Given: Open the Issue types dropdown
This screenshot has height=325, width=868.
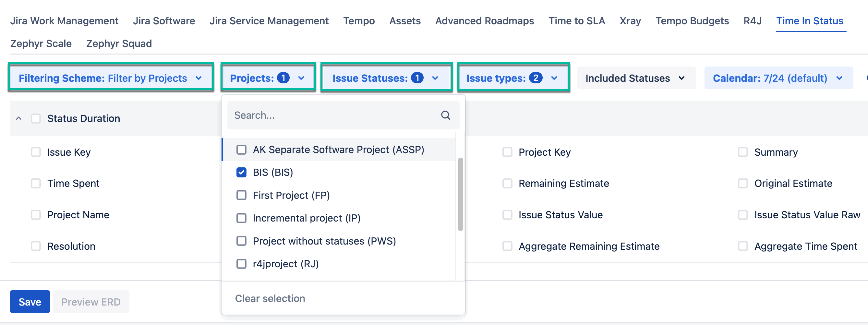Looking at the screenshot, I should tap(513, 78).
